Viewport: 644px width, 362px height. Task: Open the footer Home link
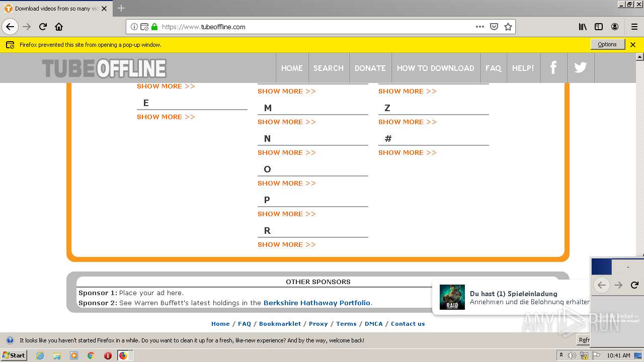[x=220, y=324]
